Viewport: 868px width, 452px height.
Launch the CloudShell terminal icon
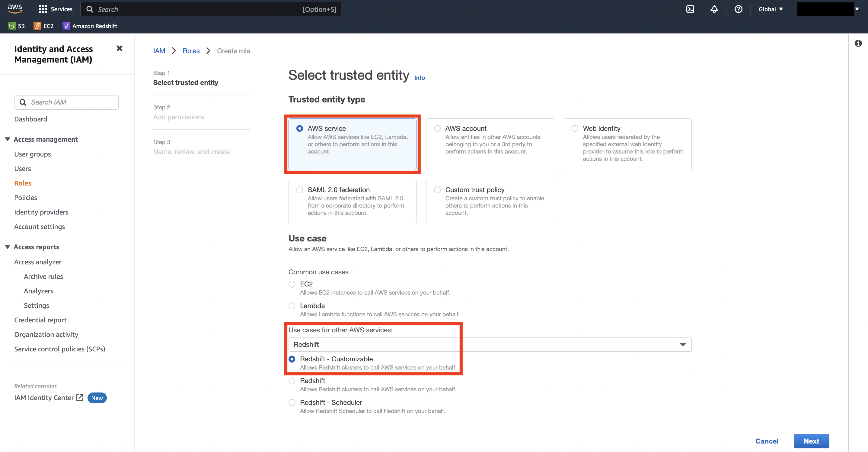click(690, 9)
